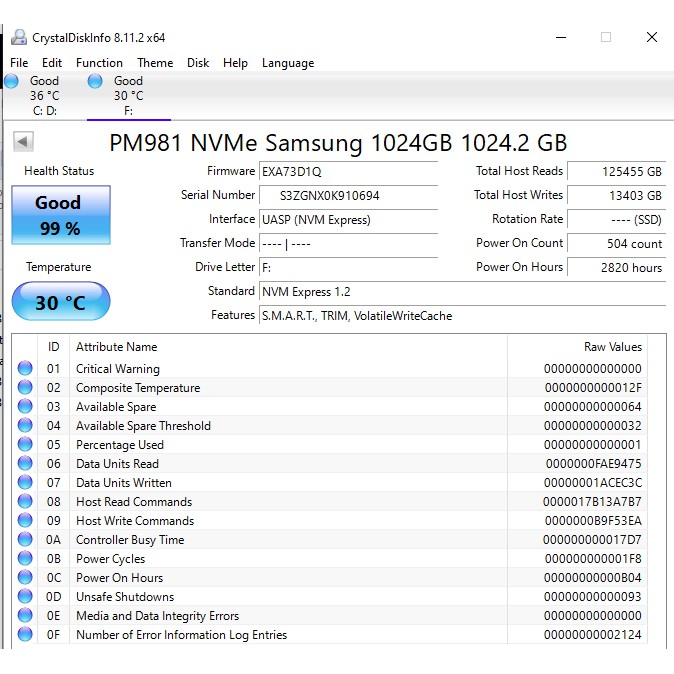Image resolution: width=674 pixels, height=674 pixels.
Task: Click status orb for Power On Hours attribute row
Action: pos(25,577)
